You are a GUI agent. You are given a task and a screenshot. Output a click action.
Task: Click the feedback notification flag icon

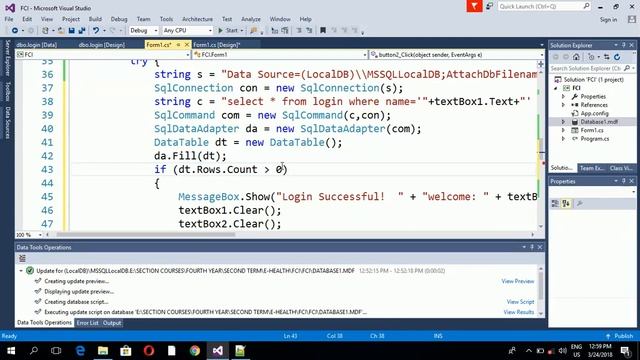pos(474,6)
